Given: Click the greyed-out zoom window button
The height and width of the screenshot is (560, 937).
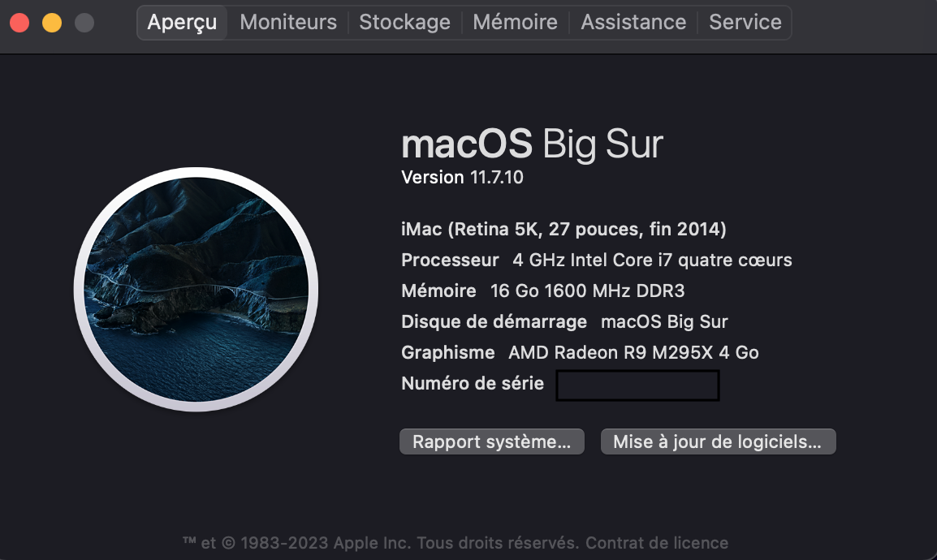Looking at the screenshot, I should pyautogui.click(x=84, y=23).
